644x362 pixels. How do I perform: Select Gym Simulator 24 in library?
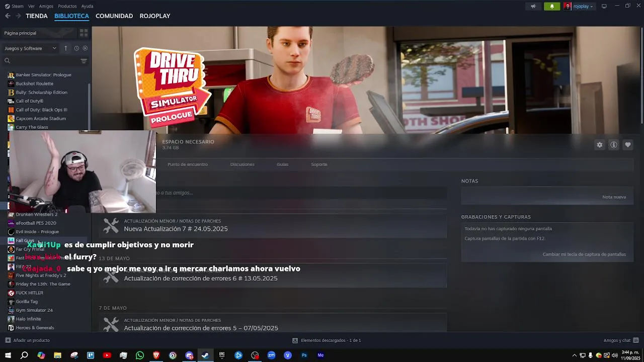[x=34, y=310]
